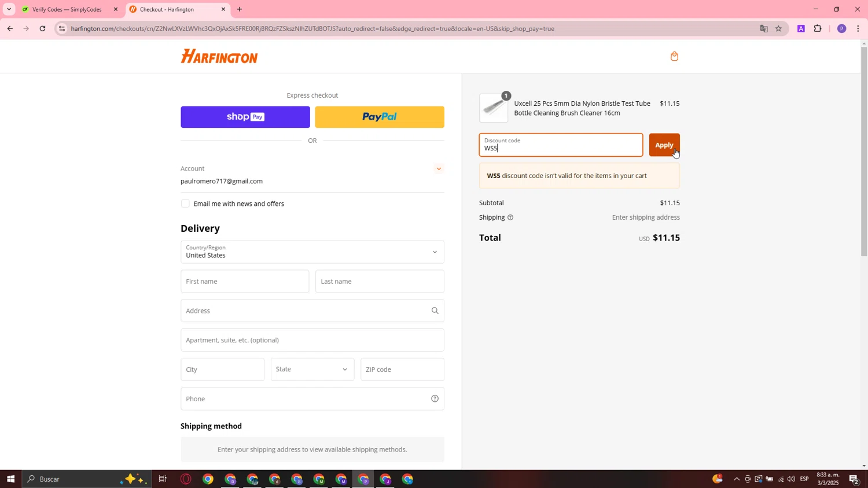Click the phone field help question icon
This screenshot has width=868, height=488.
point(435,398)
